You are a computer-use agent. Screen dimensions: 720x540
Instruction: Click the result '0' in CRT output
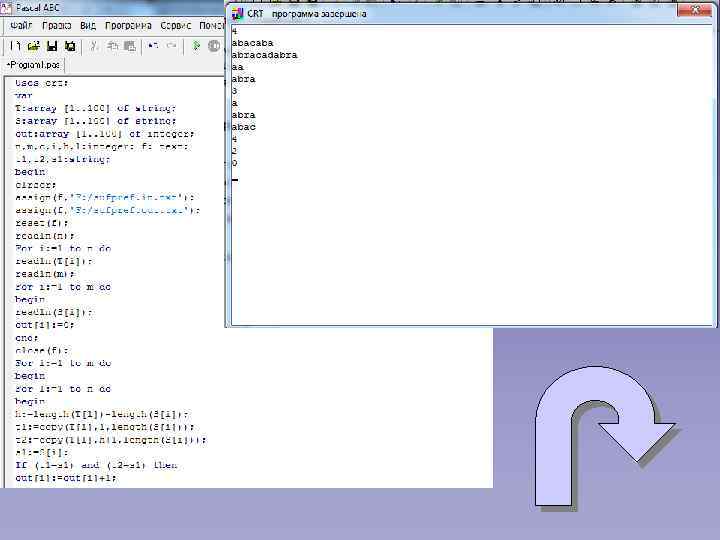[234, 163]
